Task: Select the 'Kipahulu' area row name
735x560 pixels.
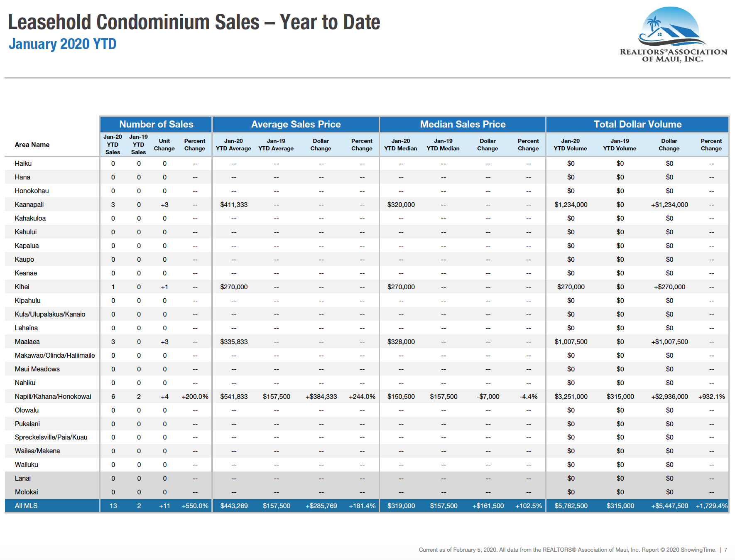Action: (x=28, y=300)
